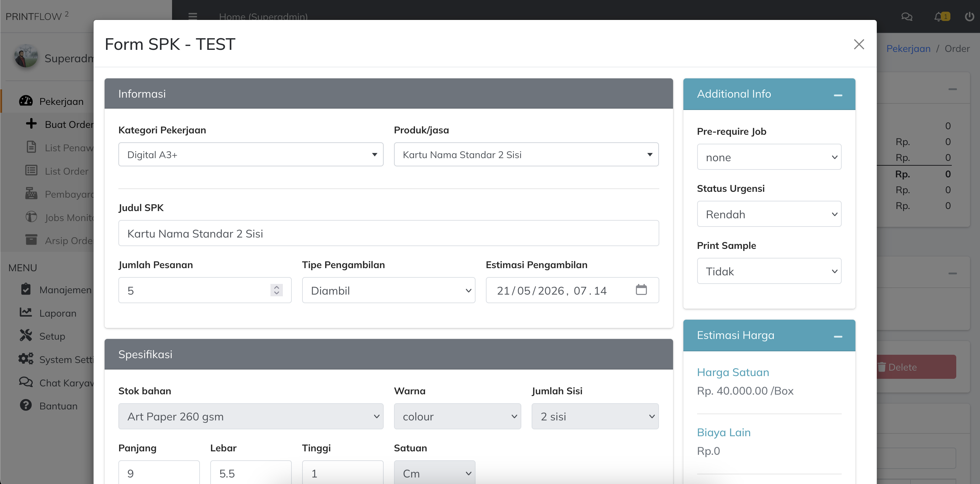Open the Satuan unit dropdown
This screenshot has height=484, width=980.
435,472
